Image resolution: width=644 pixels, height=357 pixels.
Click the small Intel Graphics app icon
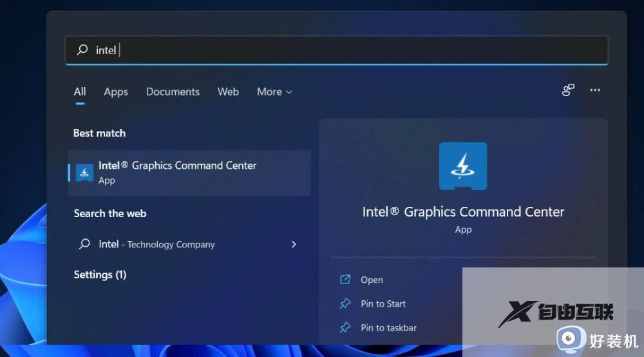(84, 173)
